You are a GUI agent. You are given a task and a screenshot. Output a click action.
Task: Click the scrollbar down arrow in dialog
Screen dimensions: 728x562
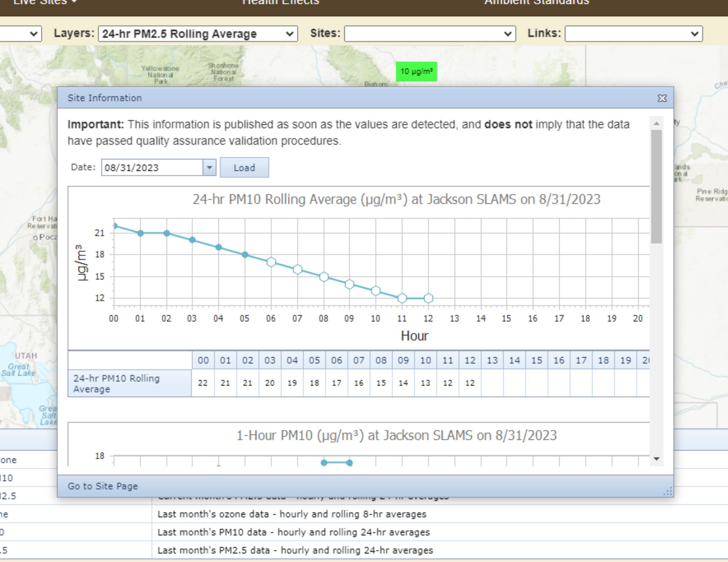tap(656, 459)
